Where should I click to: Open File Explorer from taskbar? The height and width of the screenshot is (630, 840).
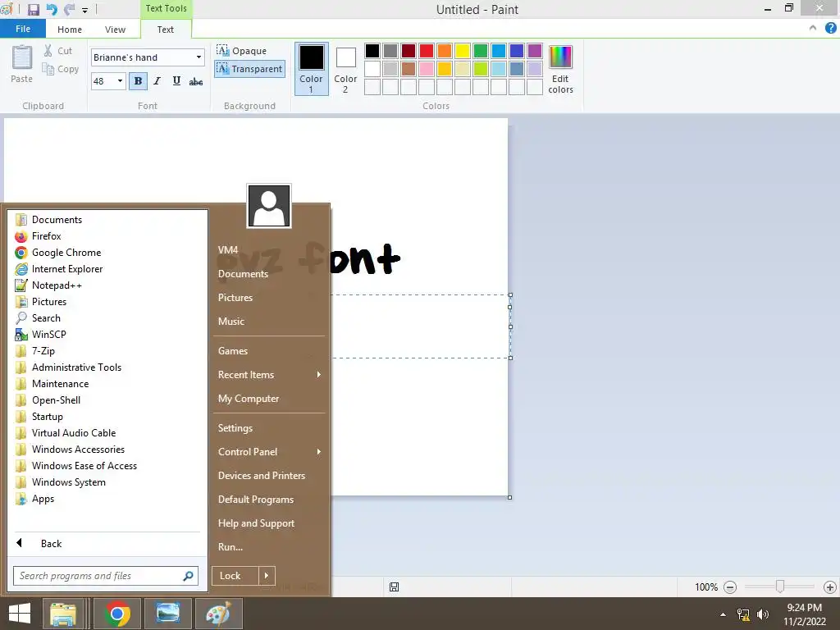click(x=63, y=614)
